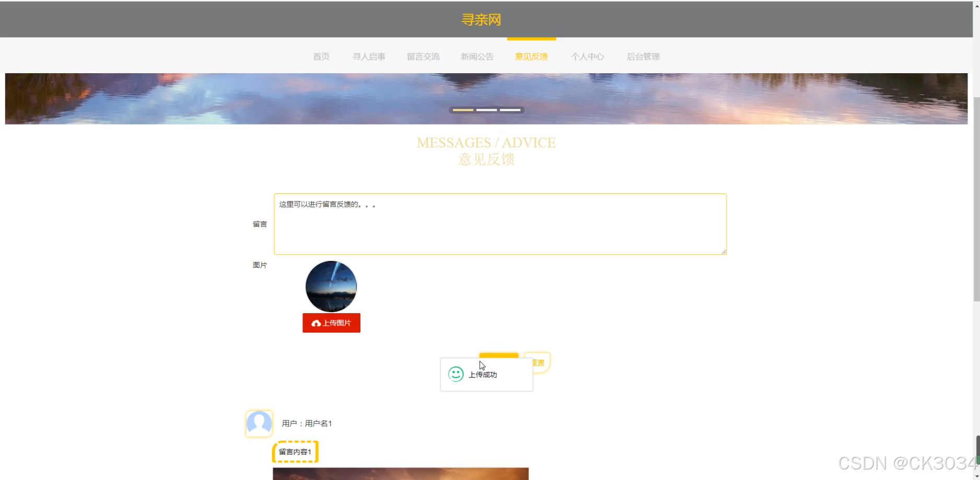The width and height of the screenshot is (980, 480).
Task: Open the 个人中心 page
Action: [x=587, y=56]
